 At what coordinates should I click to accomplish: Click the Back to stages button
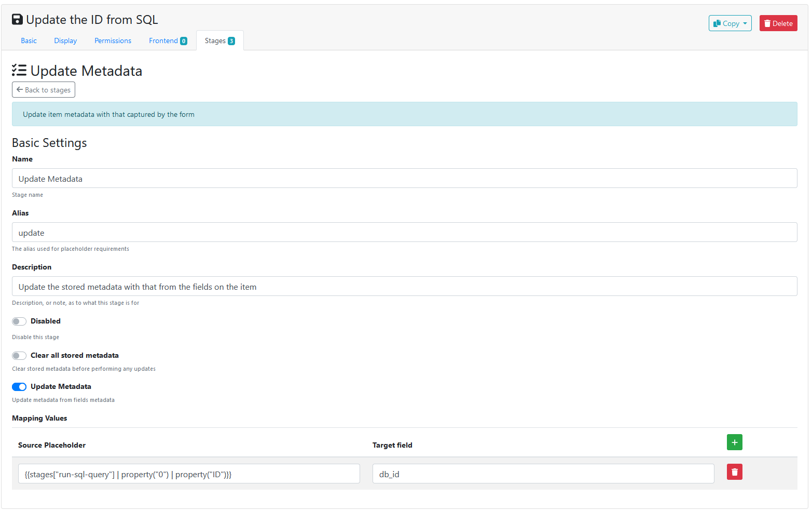pos(44,90)
